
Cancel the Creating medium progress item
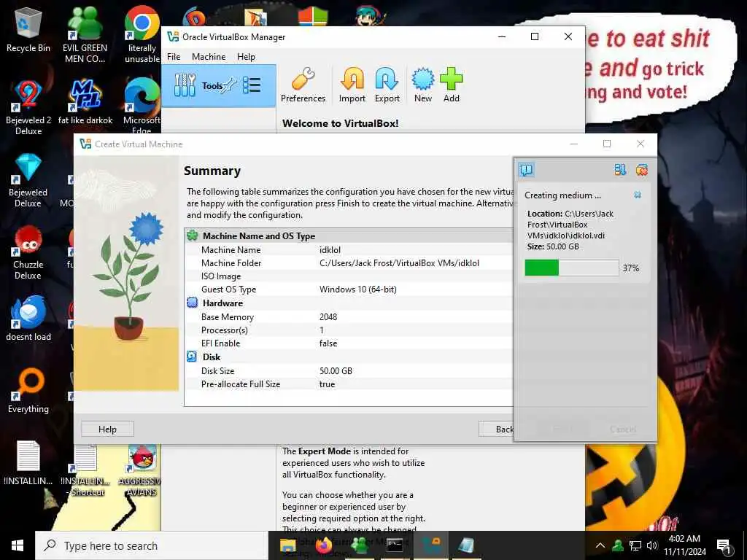[638, 195]
